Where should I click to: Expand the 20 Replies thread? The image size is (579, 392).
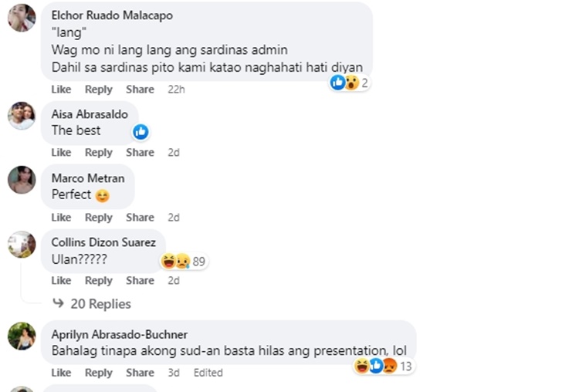100,304
